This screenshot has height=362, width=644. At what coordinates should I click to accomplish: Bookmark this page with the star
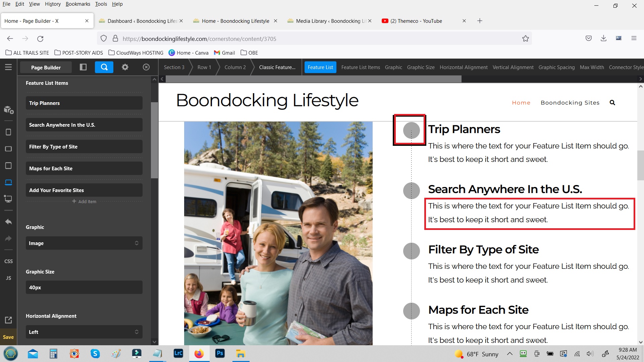tap(525, 39)
